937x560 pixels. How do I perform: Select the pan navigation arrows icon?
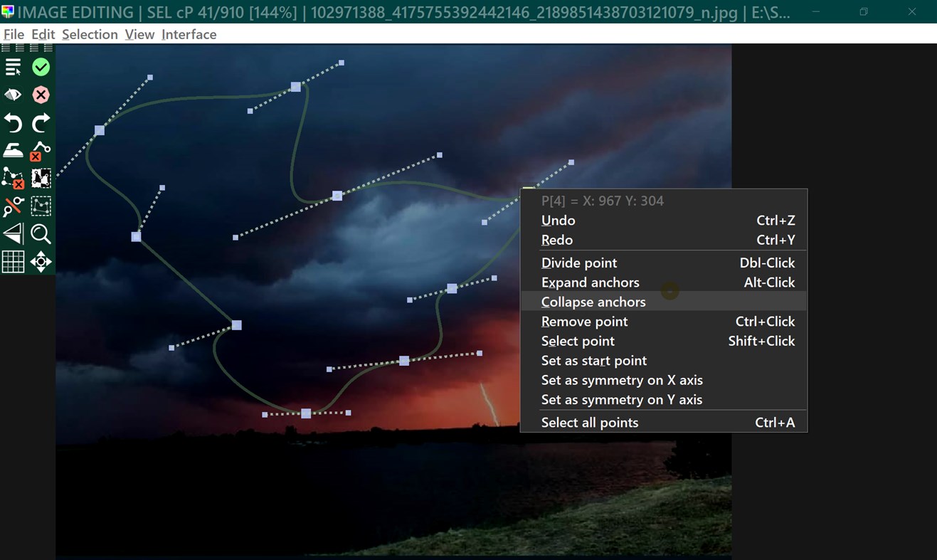click(41, 261)
